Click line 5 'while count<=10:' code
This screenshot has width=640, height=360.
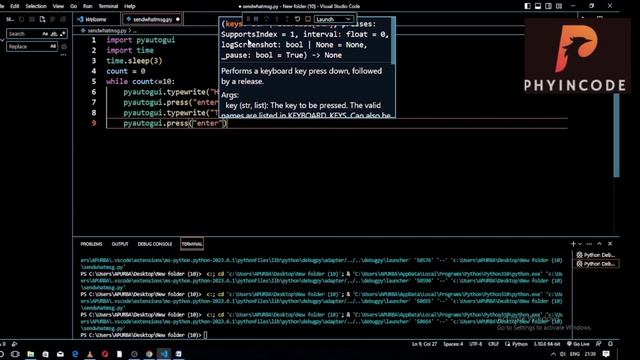(140, 82)
